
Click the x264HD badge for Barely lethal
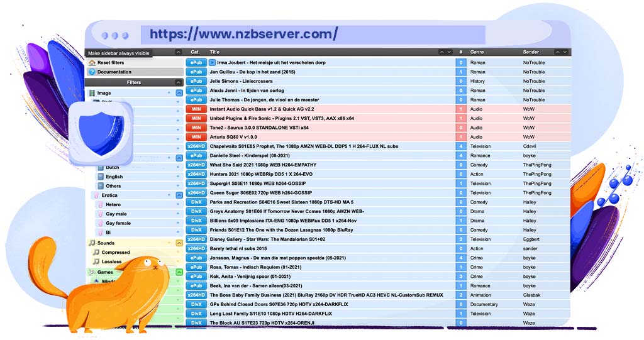pos(196,249)
